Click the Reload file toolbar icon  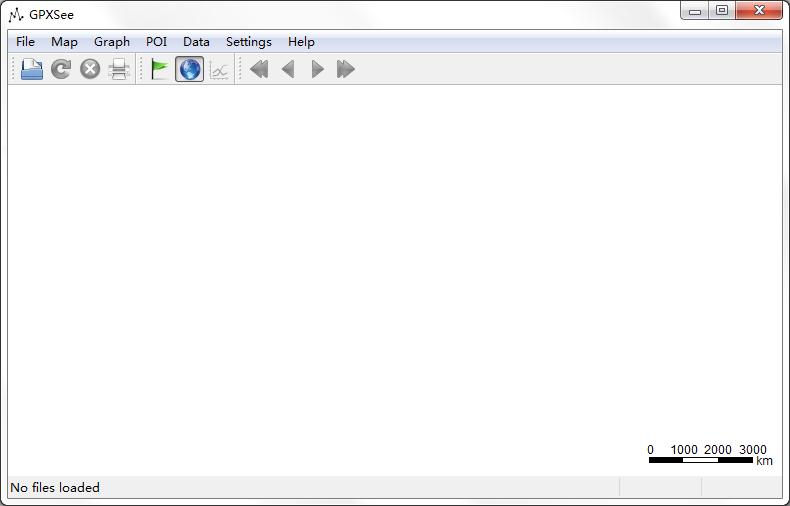[x=61, y=69]
